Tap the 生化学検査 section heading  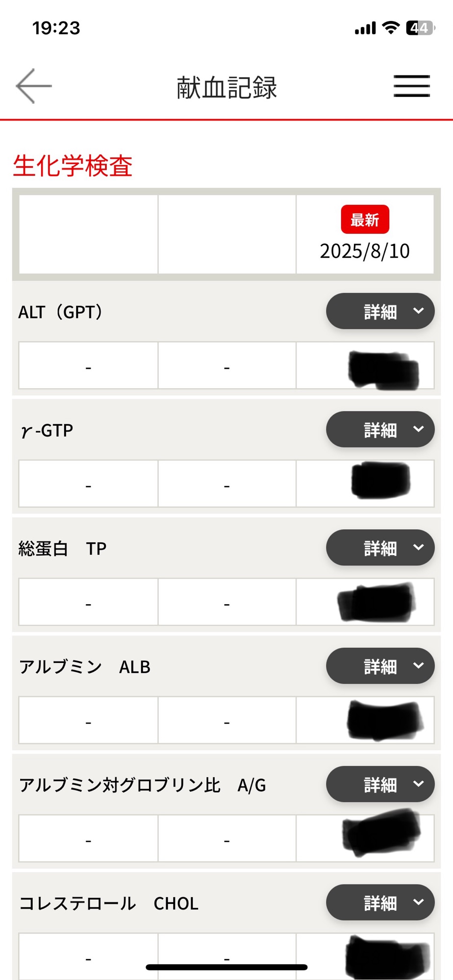coord(73,166)
